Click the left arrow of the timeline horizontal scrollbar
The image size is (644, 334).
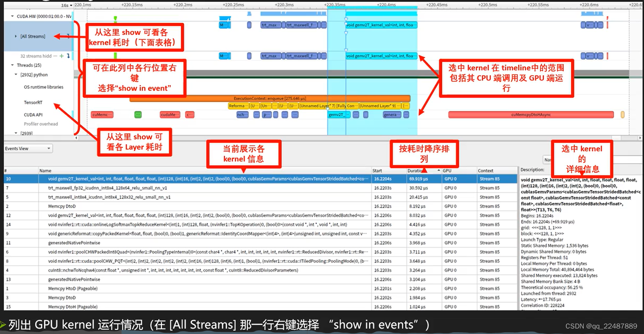76,138
